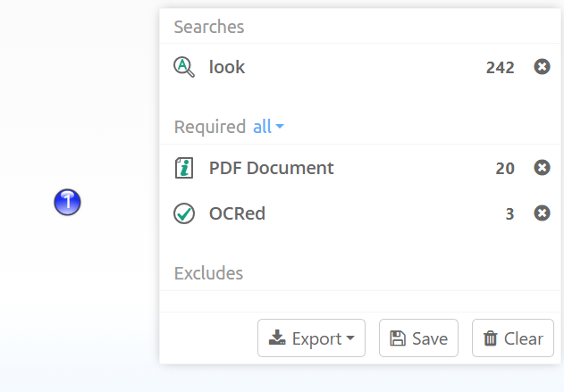
Task: Open the Required "all" dropdown
Action: (268, 127)
